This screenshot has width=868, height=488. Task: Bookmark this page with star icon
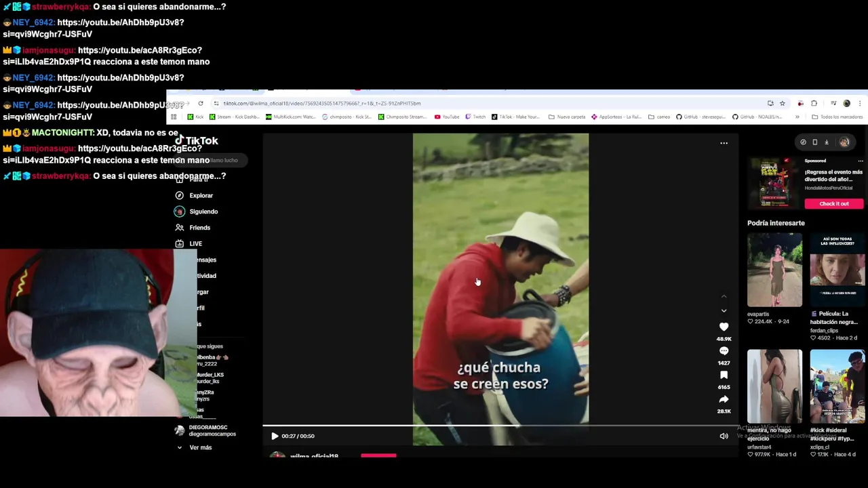[x=782, y=103]
